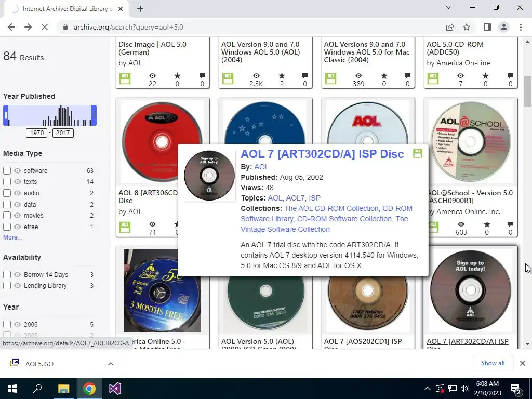Close the Internet Archive tab
Screen dimensions: 532x399
point(121,9)
